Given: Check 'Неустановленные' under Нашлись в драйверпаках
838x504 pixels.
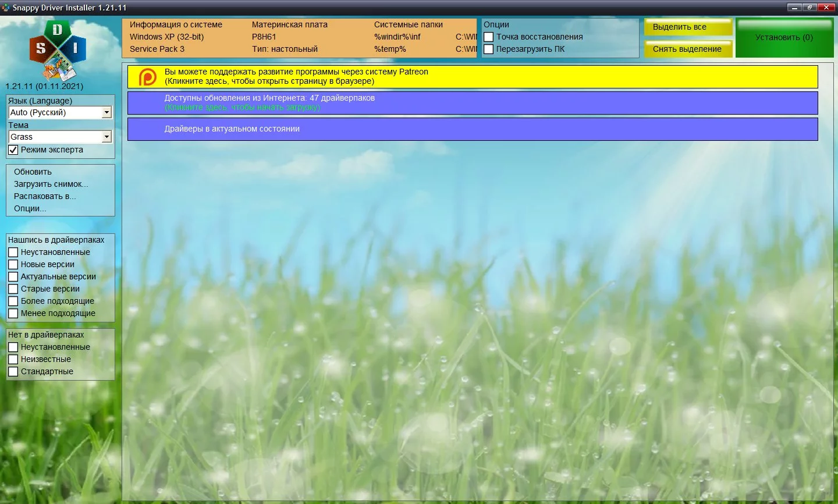Looking at the screenshot, I should (13, 253).
